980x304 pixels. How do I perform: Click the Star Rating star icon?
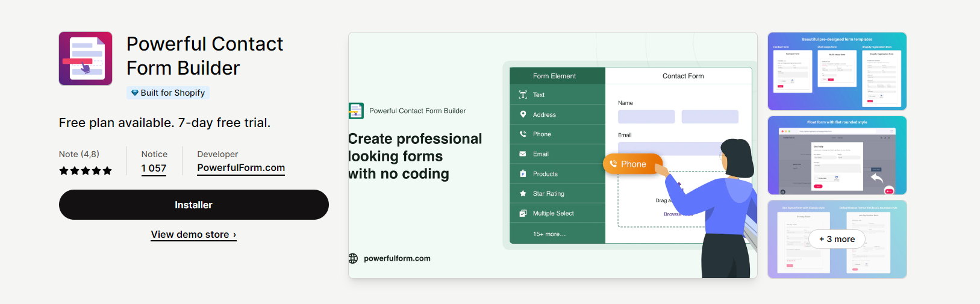tap(523, 194)
